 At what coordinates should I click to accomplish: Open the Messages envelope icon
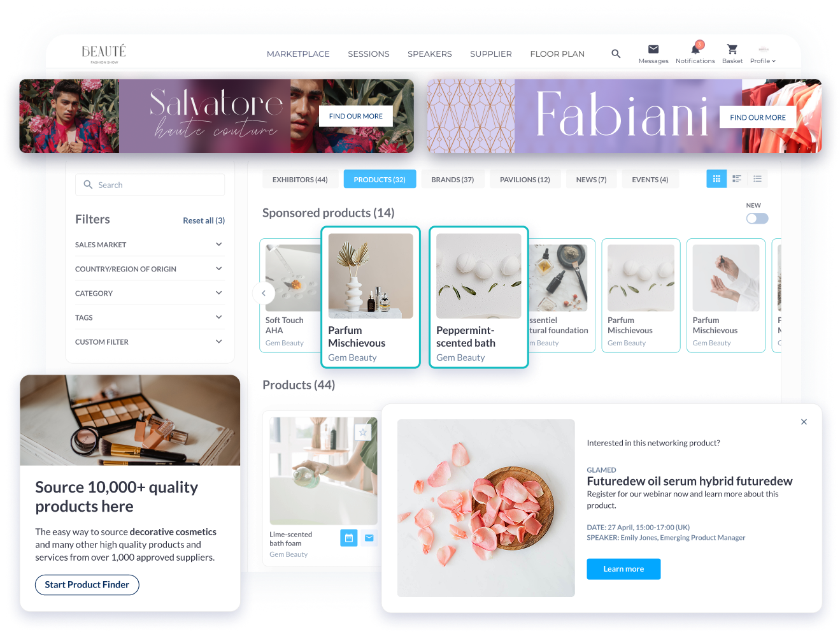point(653,50)
